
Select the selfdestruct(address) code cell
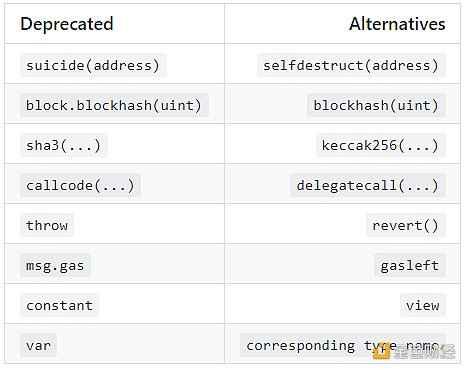[351, 65]
